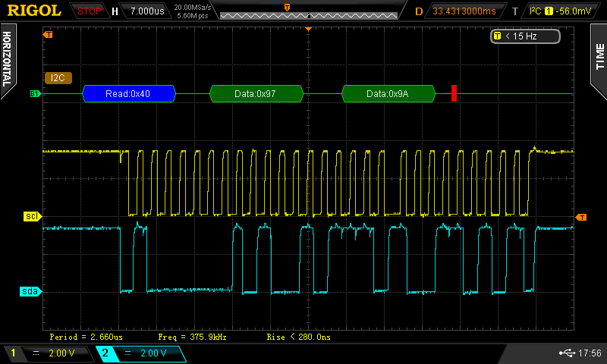The image size is (607, 364).
Task: Click the < 15 Hz frequency counter box
Action: click(525, 36)
